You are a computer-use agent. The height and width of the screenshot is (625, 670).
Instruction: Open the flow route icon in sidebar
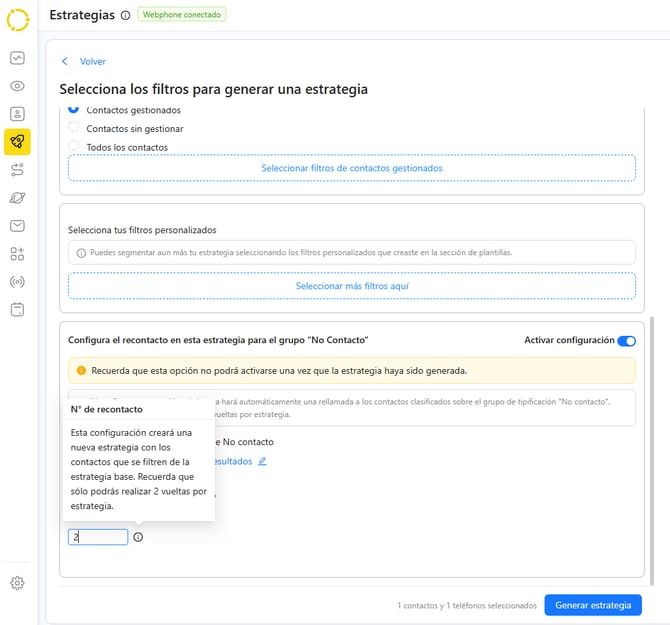pyautogui.click(x=17, y=170)
